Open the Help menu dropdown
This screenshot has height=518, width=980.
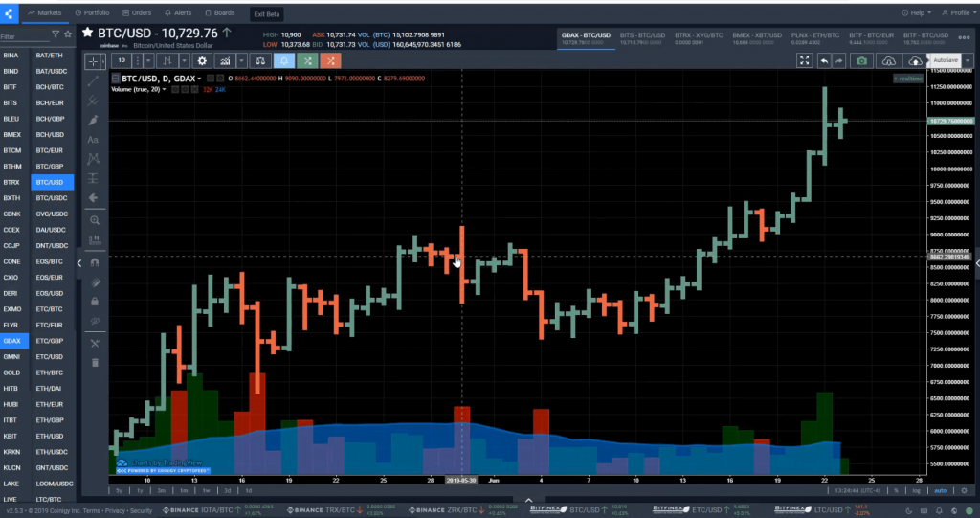[x=916, y=12]
